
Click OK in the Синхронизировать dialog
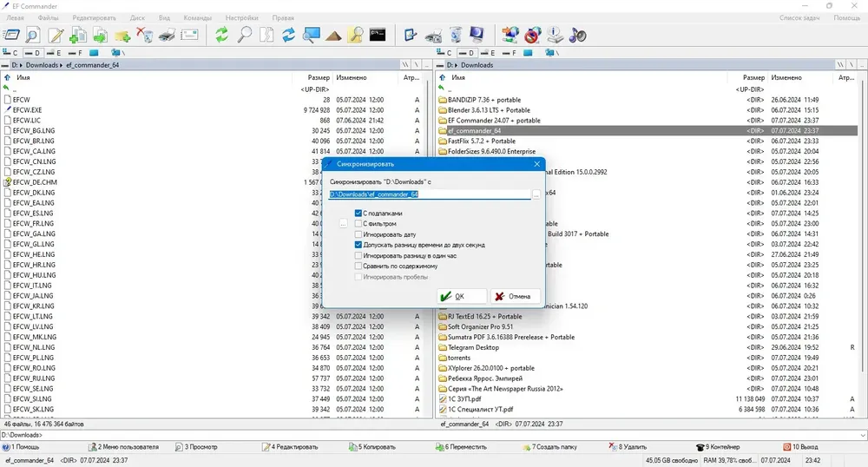(x=461, y=296)
